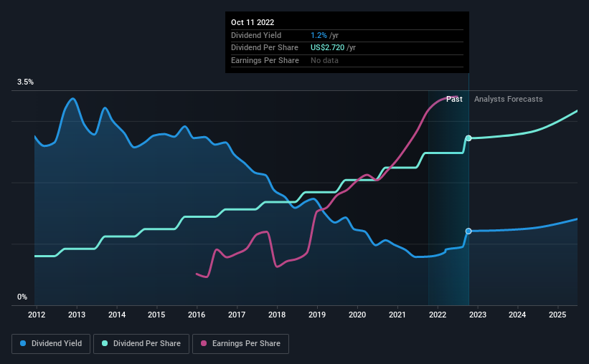
Task: Click the blue Dividend Yield legend dot
Action: pyautogui.click(x=24, y=344)
